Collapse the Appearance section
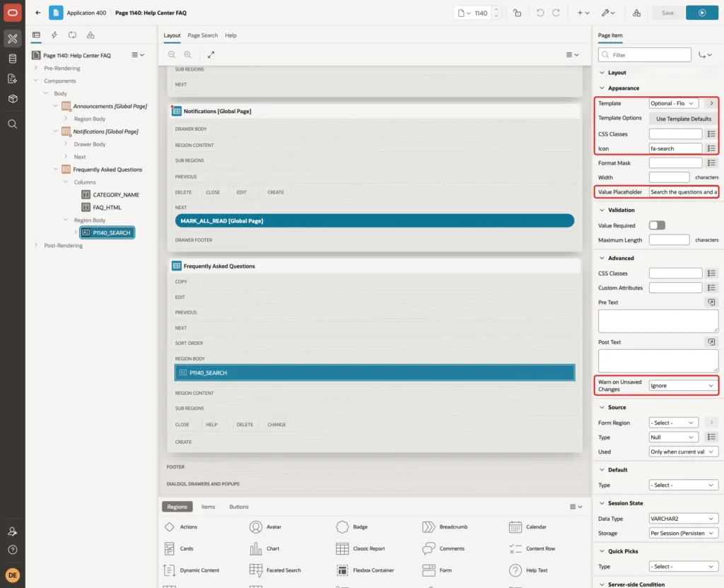 click(602, 88)
